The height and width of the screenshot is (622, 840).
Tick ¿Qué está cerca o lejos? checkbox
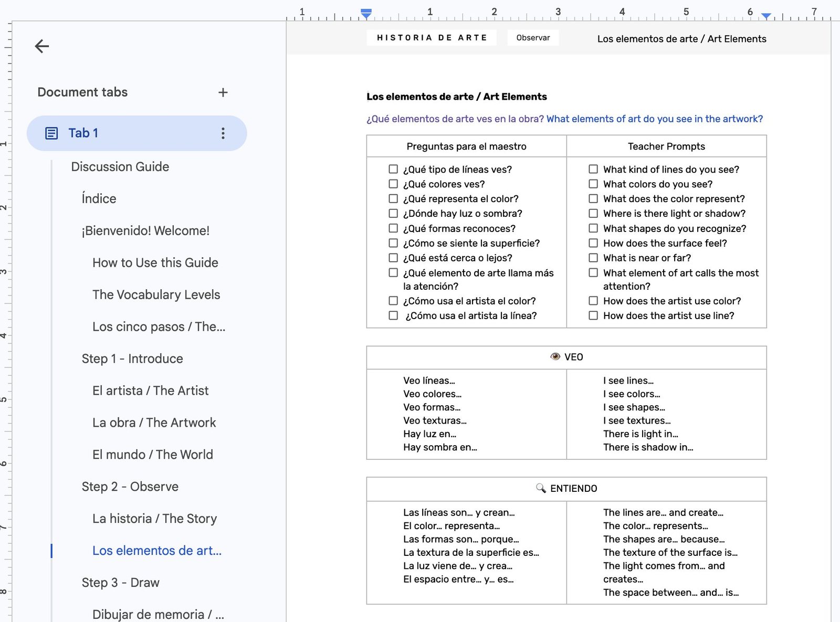[x=393, y=258]
